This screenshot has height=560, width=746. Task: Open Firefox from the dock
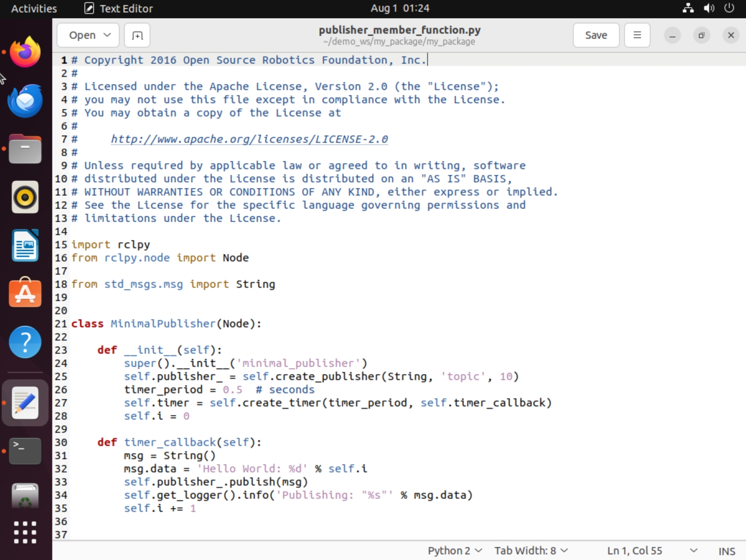click(x=25, y=52)
